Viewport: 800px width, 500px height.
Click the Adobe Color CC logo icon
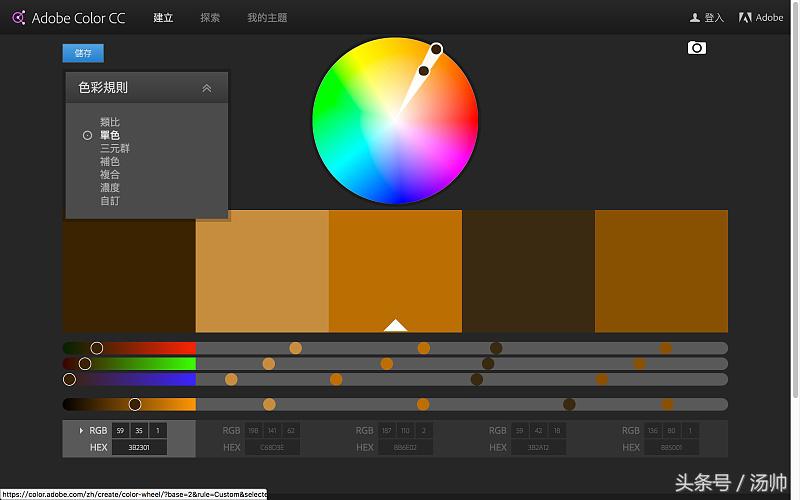[18, 18]
